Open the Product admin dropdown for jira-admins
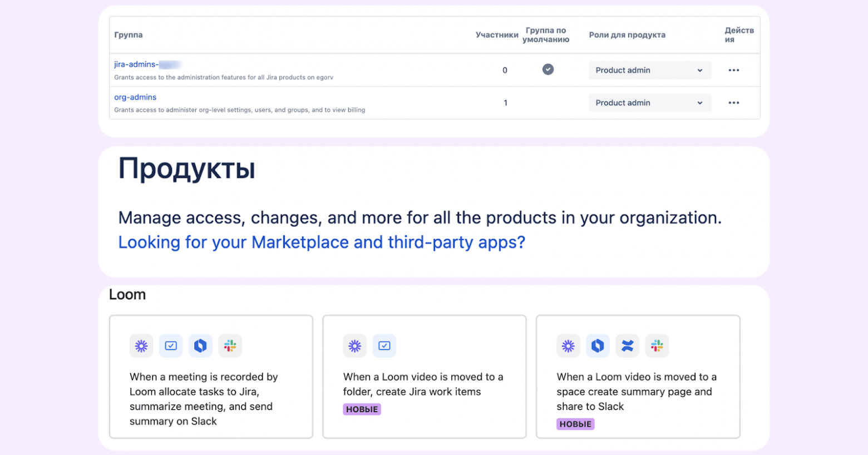 pos(649,70)
